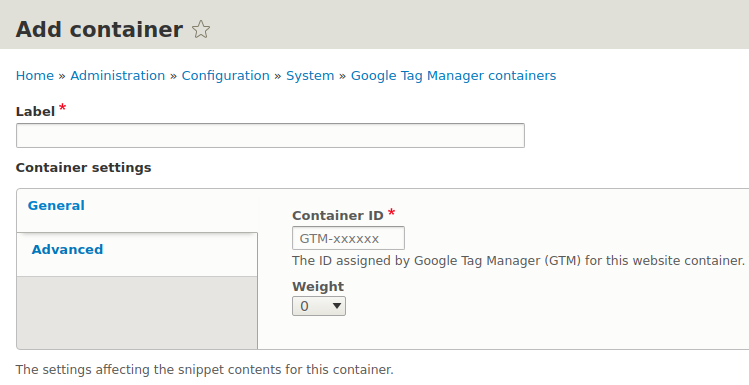Open Google Tag Manager containers breadcrumb
The width and height of the screenshot is (749, 385).
(453, 75)
